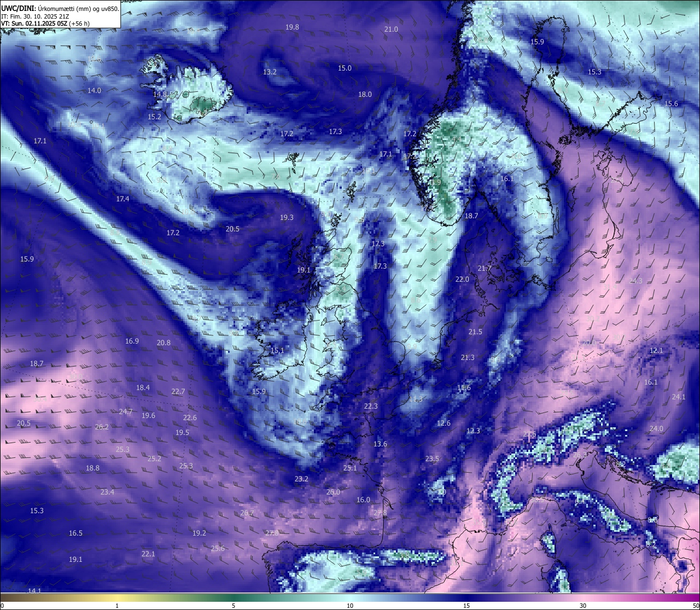Click the 15.1 value over Ireland
700x610 pixels.
click(277, 351)
